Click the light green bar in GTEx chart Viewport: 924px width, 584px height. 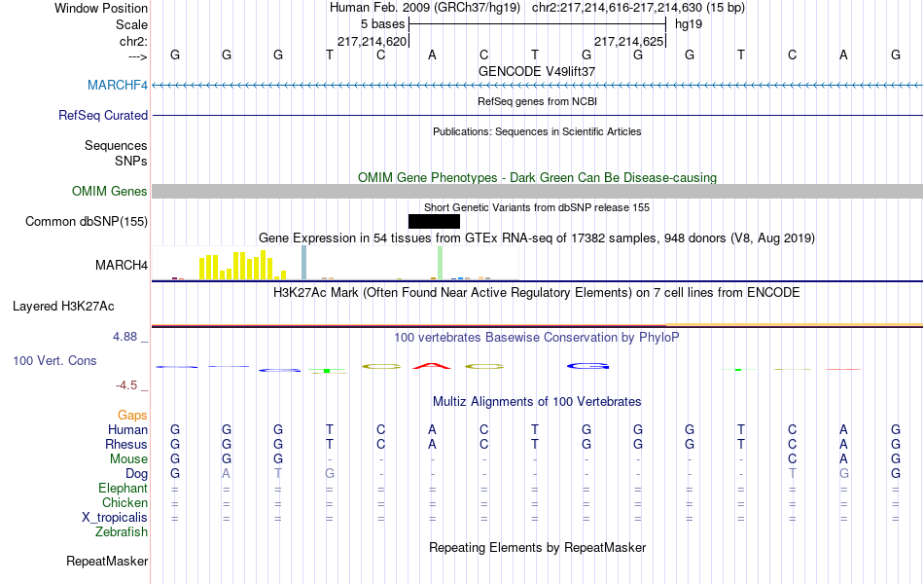(x=441, y=263)
